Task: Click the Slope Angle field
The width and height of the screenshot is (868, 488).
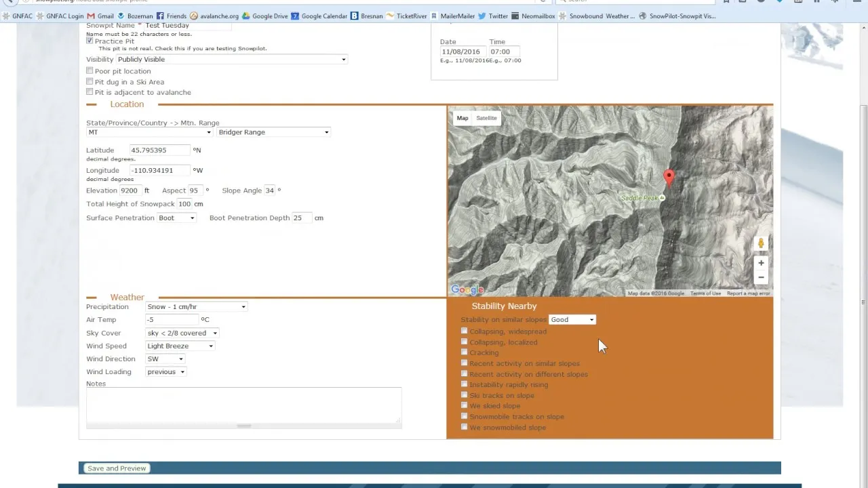Action: pos(269,190)
